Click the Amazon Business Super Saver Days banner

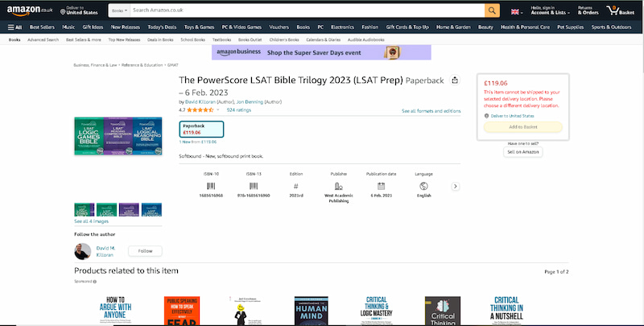[321, 52]
